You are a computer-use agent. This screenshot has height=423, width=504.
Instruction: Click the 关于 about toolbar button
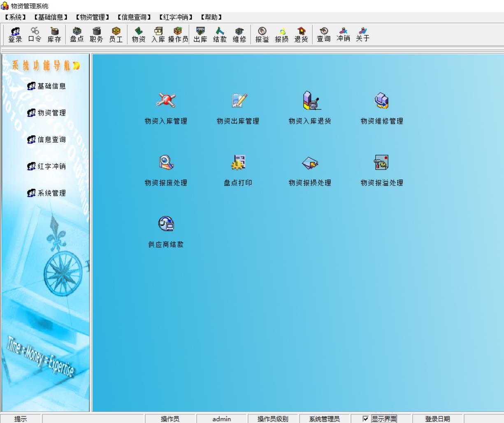[362, 35]
